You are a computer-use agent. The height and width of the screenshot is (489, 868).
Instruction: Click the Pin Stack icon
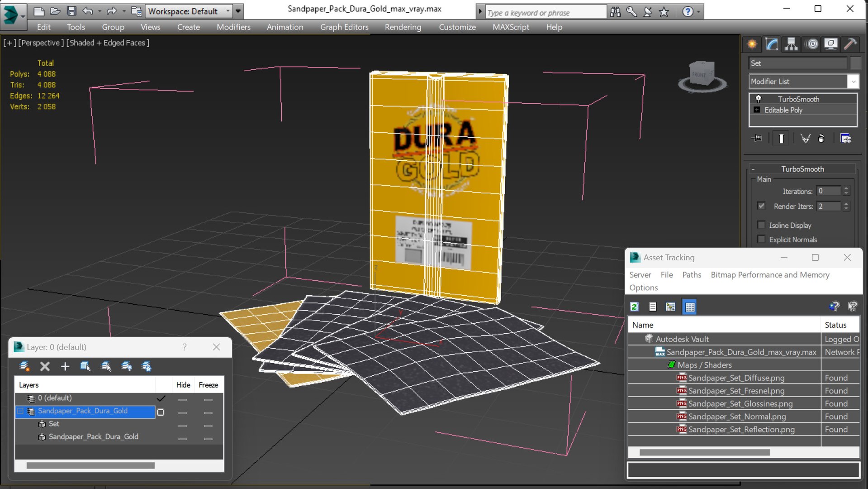757,138
